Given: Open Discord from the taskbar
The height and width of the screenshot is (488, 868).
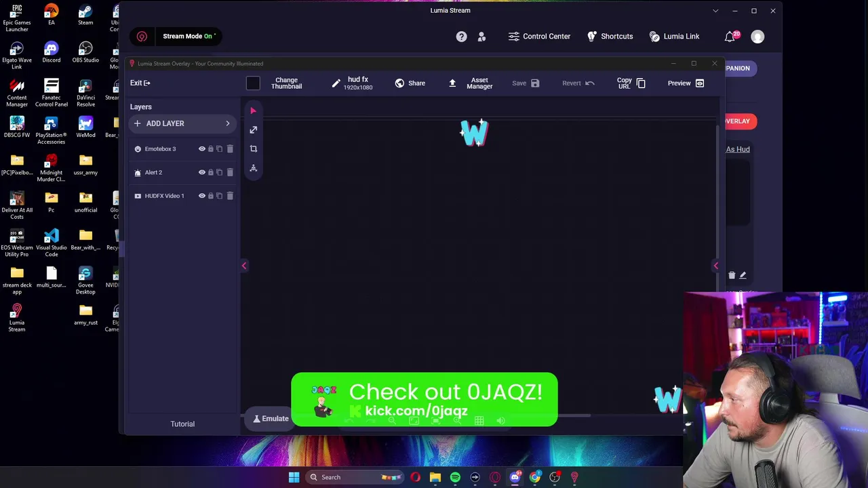Looking at the screenshot, I should [x=515, y=477].
